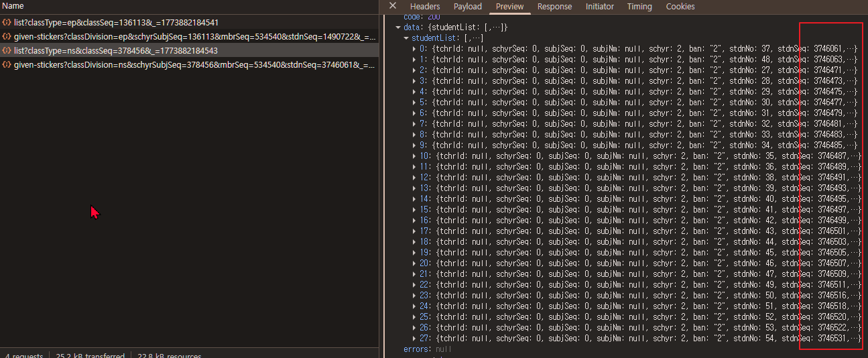Collapse the data object node
This screenshot has height=358, width=868.
click(398, 27)
